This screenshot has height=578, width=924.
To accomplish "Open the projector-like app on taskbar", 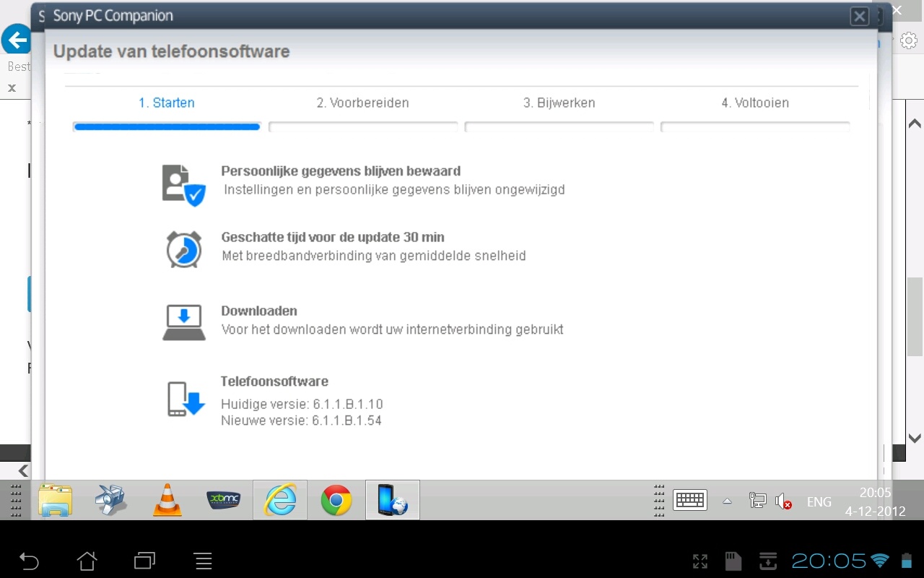I will [x=111, y=499].
